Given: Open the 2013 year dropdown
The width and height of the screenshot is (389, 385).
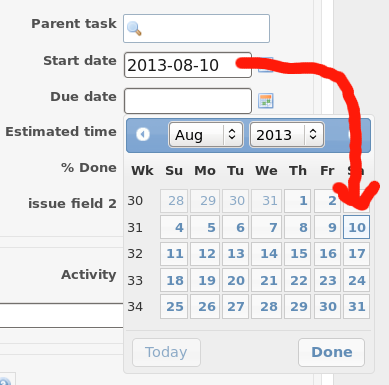Looking at the screenshot, I should tap(287, 135).
